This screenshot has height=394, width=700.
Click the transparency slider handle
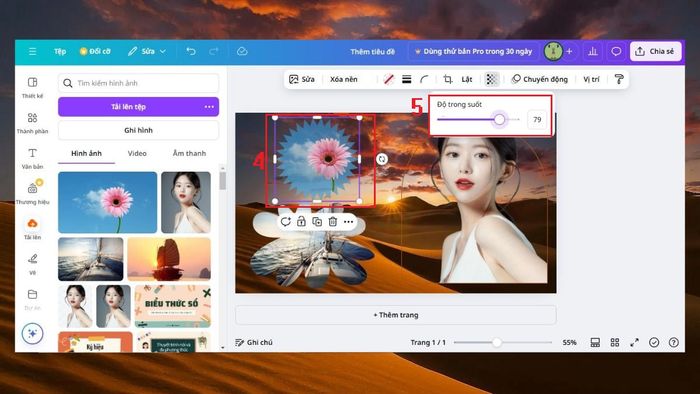coord(500,119)
